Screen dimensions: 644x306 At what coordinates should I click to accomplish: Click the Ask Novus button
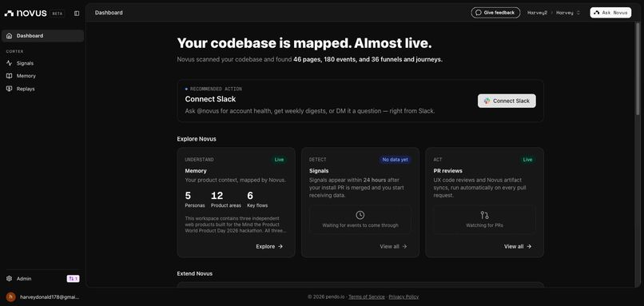click(610, 13)
